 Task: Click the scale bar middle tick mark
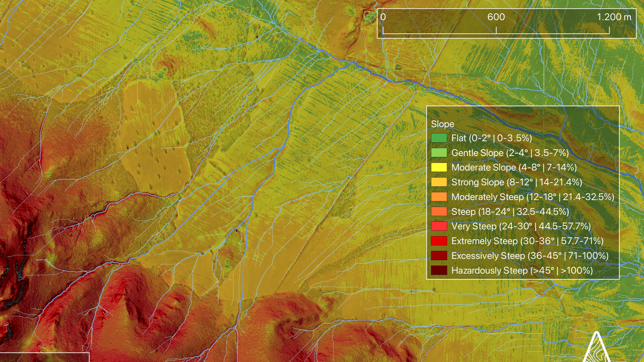(x=496, y=30)
